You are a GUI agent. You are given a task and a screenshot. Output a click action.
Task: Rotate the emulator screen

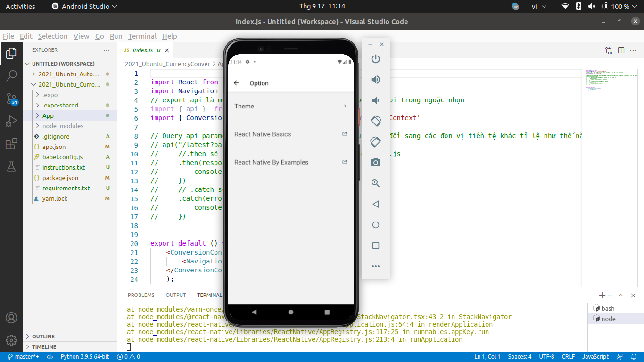tap(375, 121)
